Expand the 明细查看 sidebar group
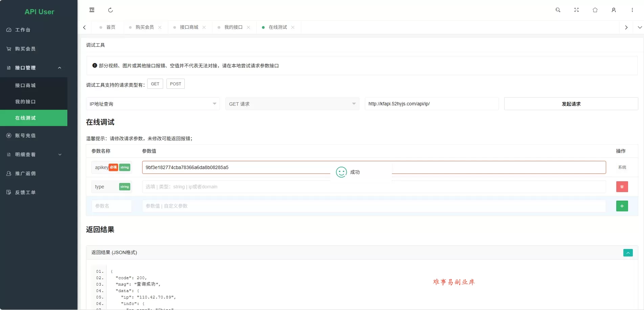Viewport: 644px width, 310px height. click(x=34, y=154)
